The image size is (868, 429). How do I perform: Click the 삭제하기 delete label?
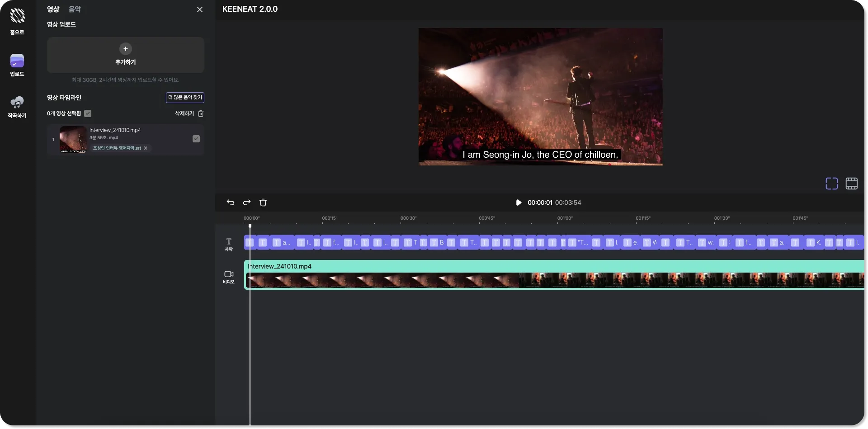[x=184, y=113]
